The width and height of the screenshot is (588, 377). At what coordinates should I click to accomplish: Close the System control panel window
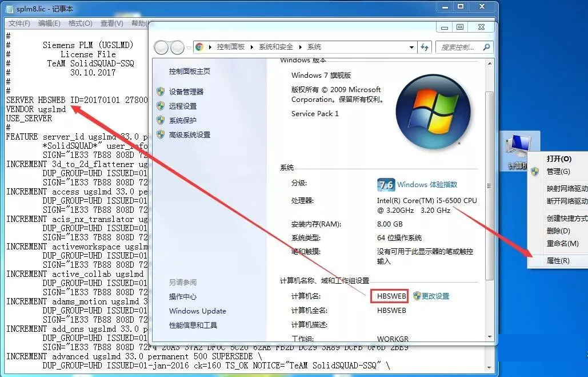(x=481, y=27)
